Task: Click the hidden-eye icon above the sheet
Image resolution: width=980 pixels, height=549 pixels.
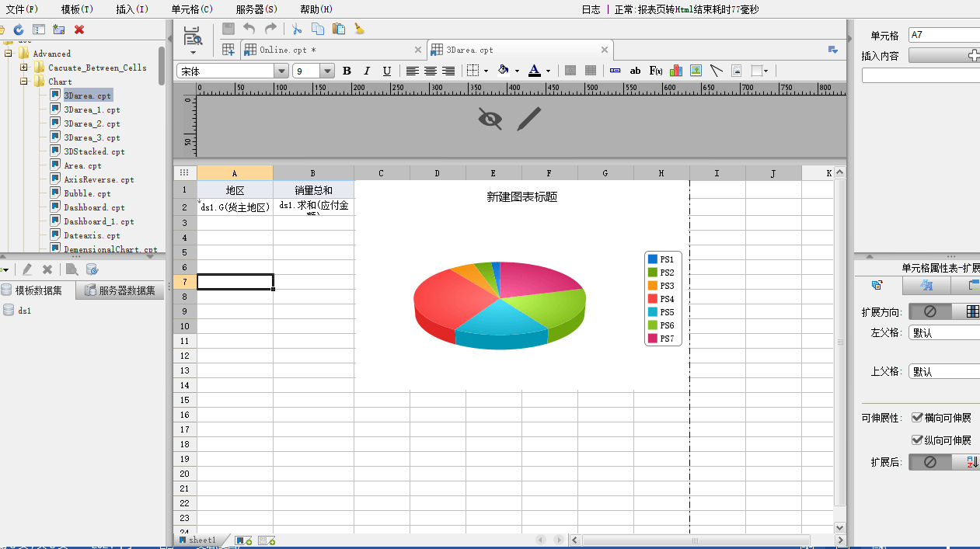Action: click(490, 119)
